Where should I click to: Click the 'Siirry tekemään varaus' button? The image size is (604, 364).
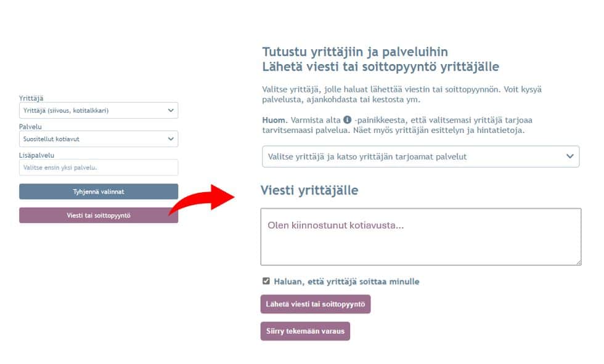pyautogui.click(x=306, y=331)
